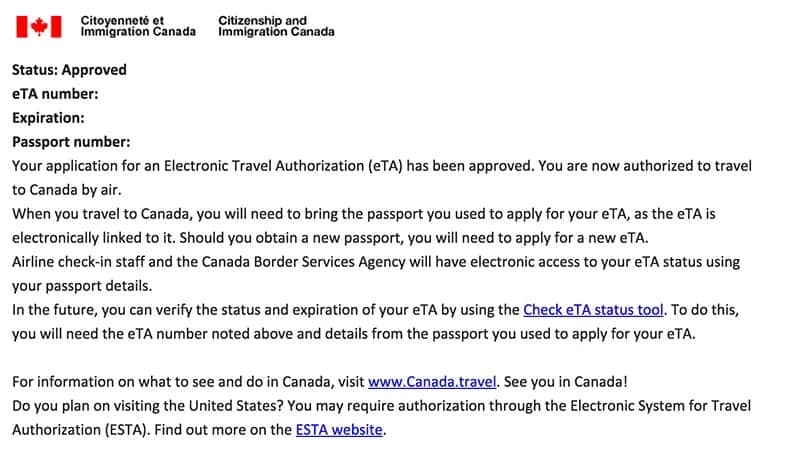
Task: Click the Canadian flag logo
Action: (x=39, y=26)
